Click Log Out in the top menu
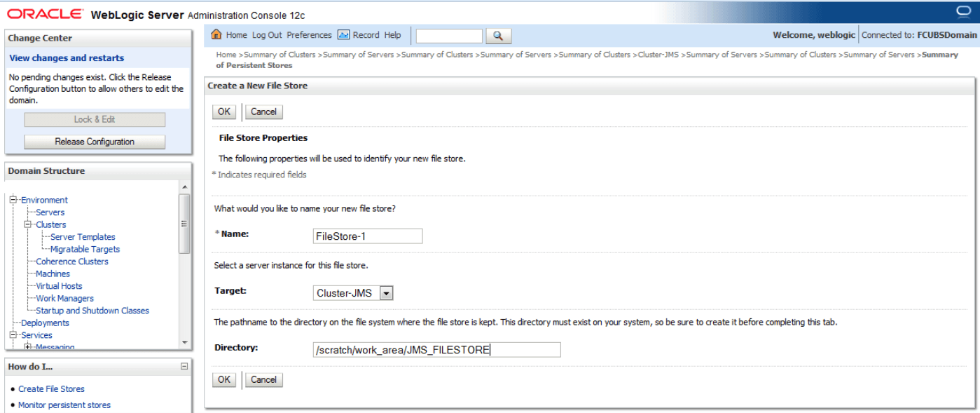Image resolution: width=980 pixels, height=413 pixels. coord(267,35)
